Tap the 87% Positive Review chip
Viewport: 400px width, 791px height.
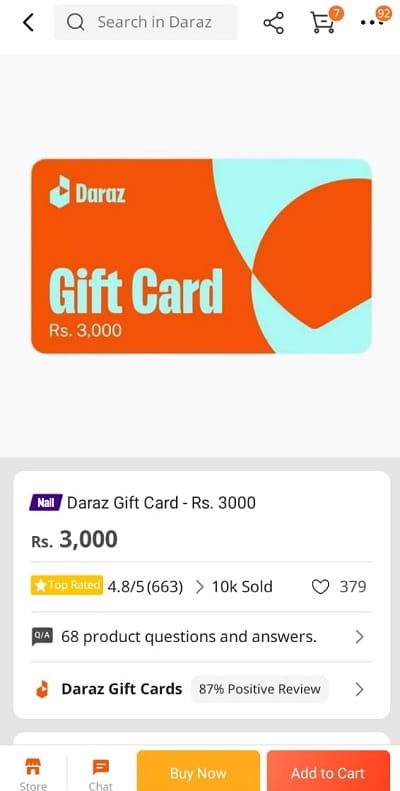tap(259, 689)
